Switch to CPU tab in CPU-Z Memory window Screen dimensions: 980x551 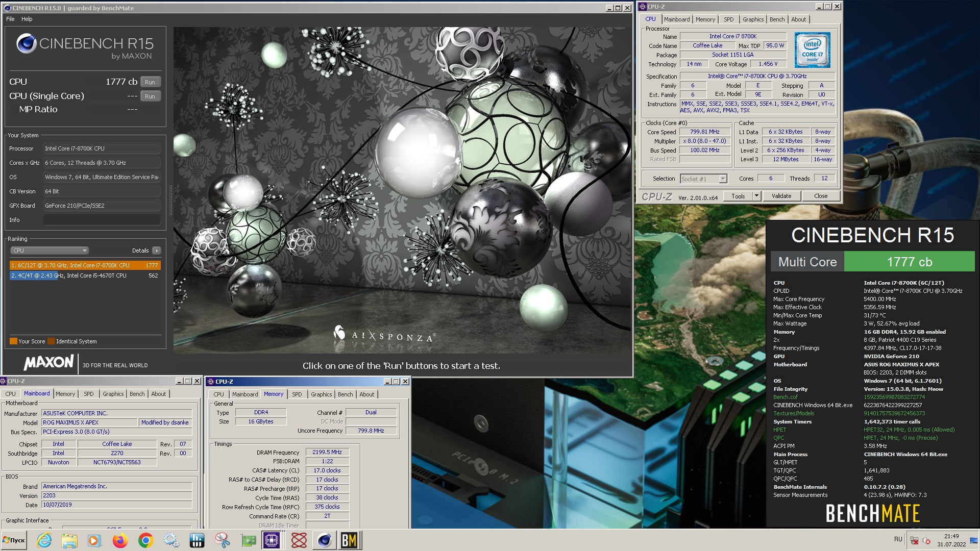click(218, 394)
